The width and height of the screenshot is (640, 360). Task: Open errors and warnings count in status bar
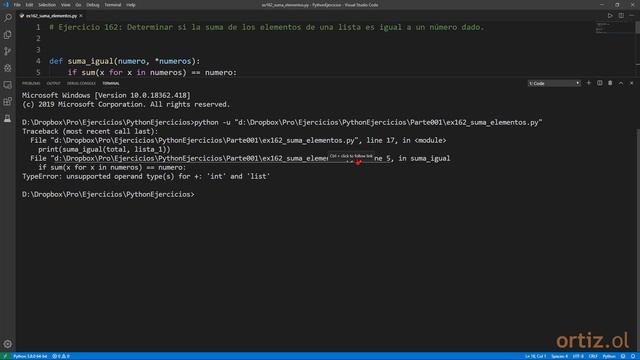click(61, 356)
